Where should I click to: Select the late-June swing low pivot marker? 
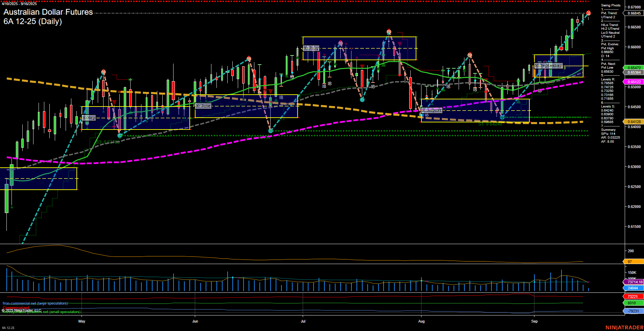coord(270,131)
